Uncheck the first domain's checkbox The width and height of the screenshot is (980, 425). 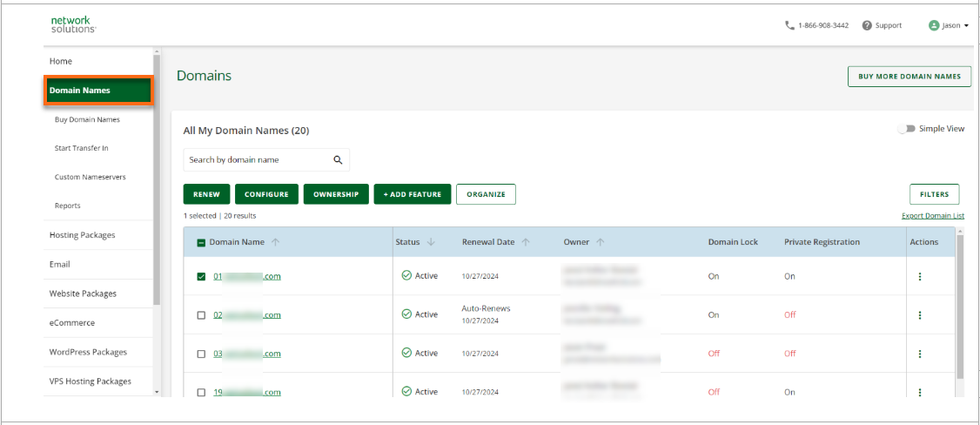coord(201,277)
